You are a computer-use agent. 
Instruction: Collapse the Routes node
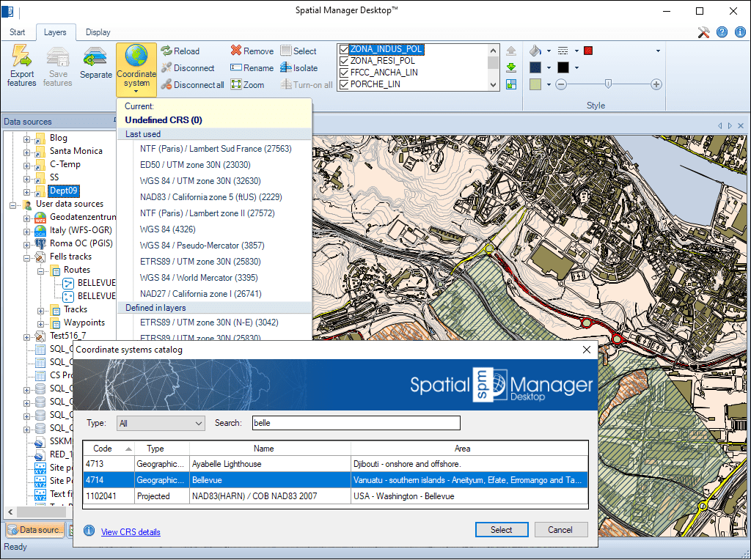point(41,271)
